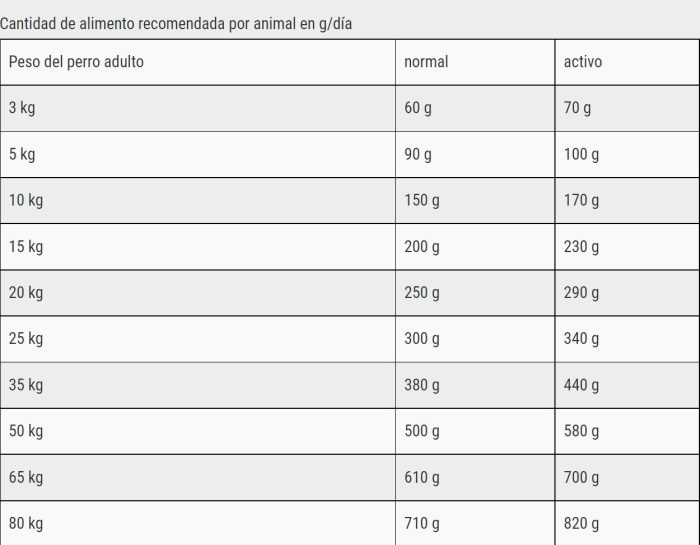Click the "normal" column header
The width and height of the screenshot is (700, 545).
click(475, 62)
